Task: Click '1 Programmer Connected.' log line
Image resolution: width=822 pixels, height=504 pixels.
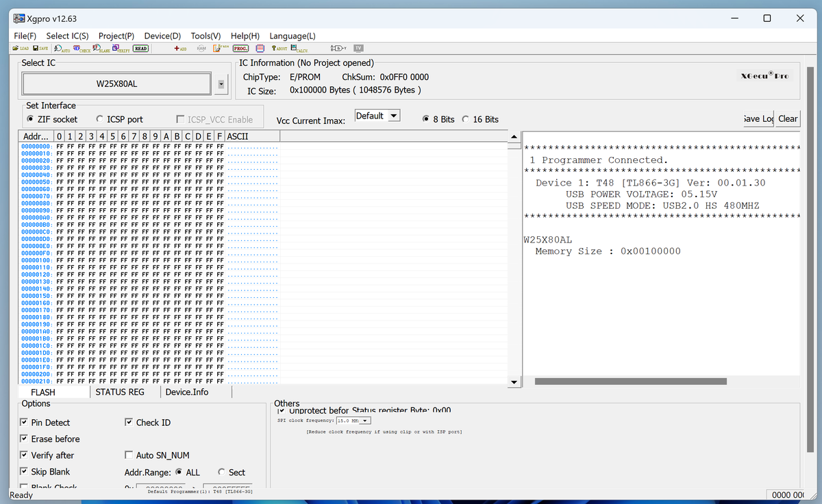Action: (x=599, y=160)
